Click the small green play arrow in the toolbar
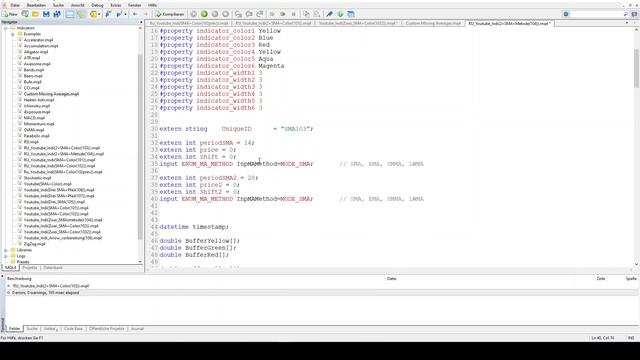 282,14
